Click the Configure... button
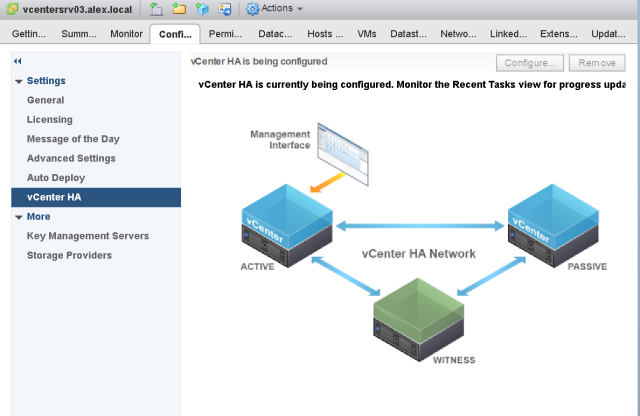640x416 pixels. pos(530,63)
